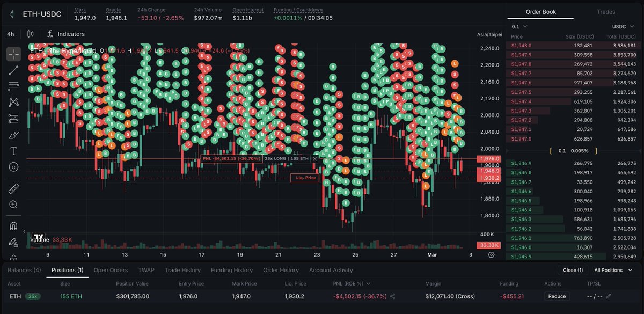This screenshot has height=314, width=644.
Task: Select the $1,948.0 ask price row
Action: click(574, 46)
